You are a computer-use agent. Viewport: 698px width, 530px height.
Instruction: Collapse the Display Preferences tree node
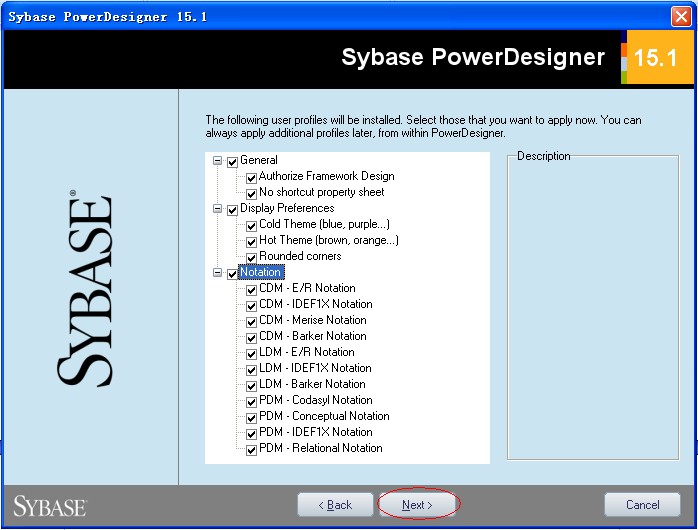click(x=218, y=209)
